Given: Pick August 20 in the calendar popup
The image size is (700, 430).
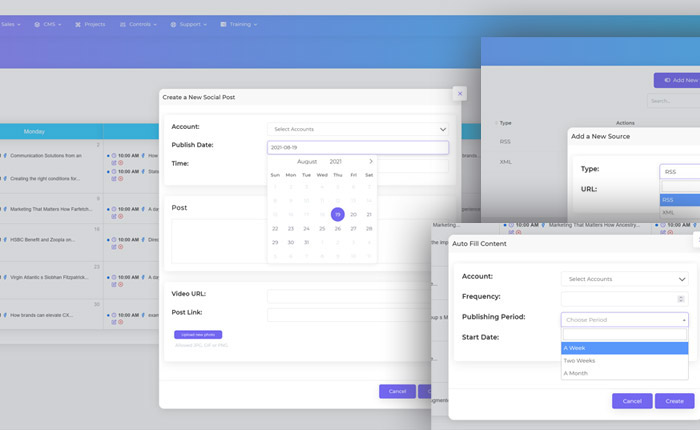Looking at the screenshot, I should 353,214.
